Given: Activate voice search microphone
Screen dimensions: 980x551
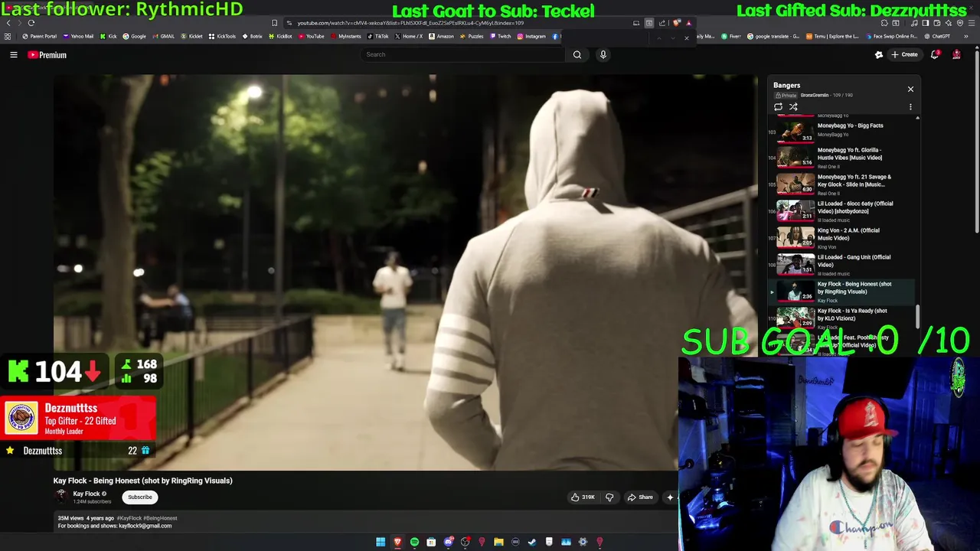Looking at the screenshot, I should tap(603, 54).
